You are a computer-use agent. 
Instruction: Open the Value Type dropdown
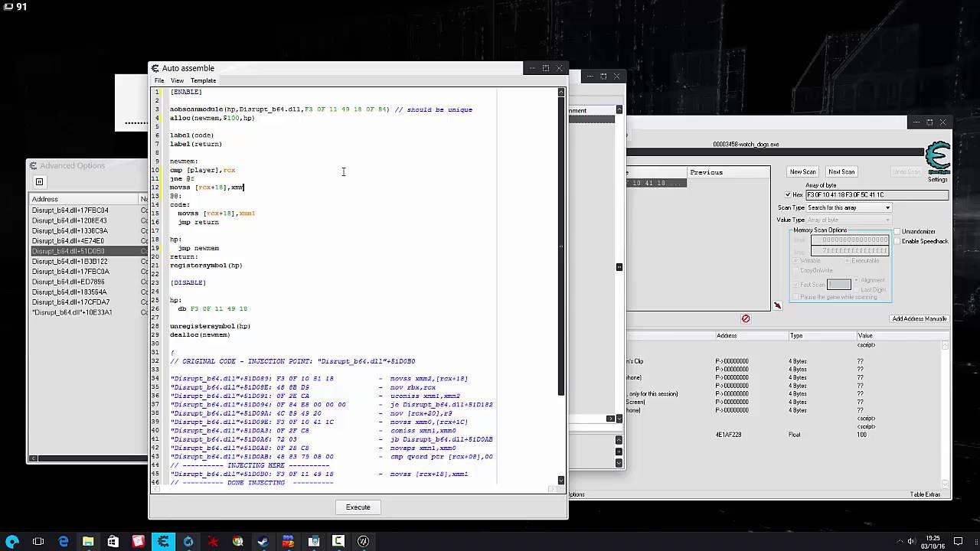pyautogui.click(x=850, y=220)
